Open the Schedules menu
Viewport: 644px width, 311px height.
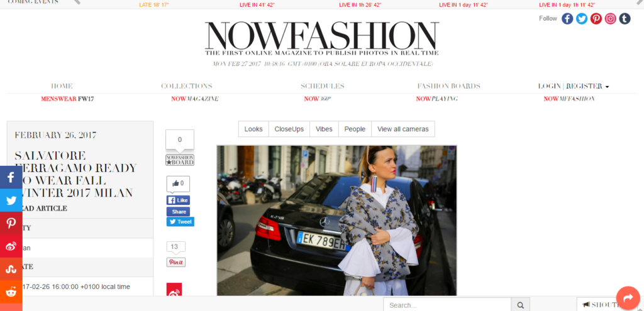pos(323,86)
